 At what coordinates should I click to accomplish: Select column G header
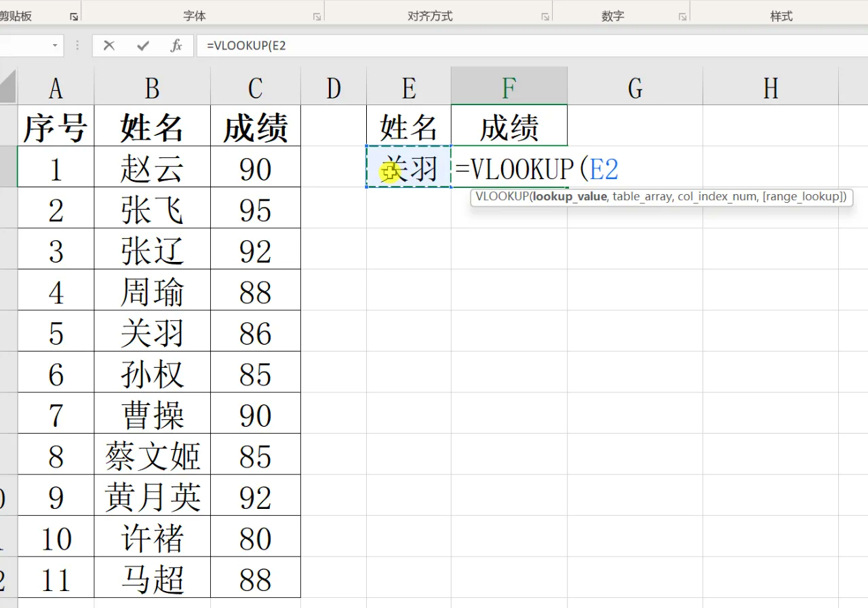click(x=635, y=87)
